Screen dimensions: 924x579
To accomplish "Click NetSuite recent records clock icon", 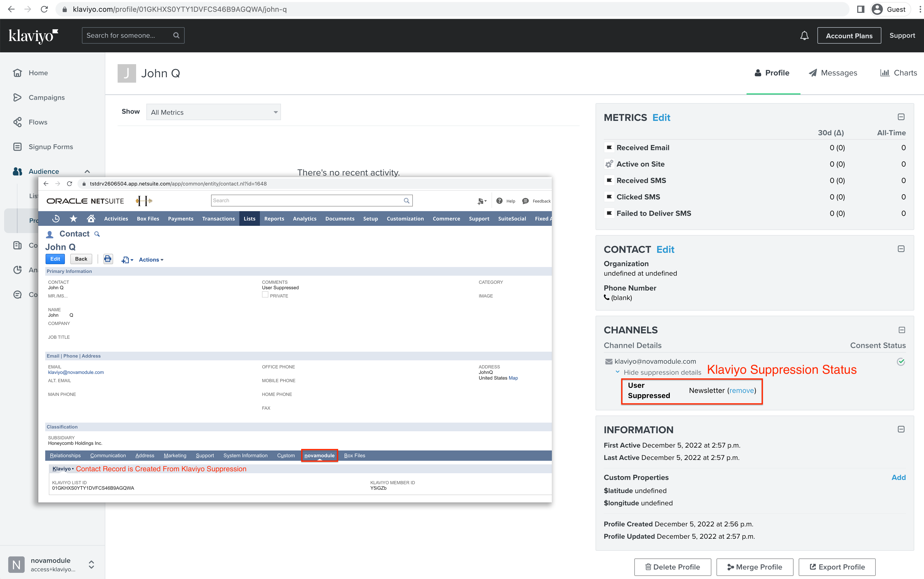I will [56, 218].
